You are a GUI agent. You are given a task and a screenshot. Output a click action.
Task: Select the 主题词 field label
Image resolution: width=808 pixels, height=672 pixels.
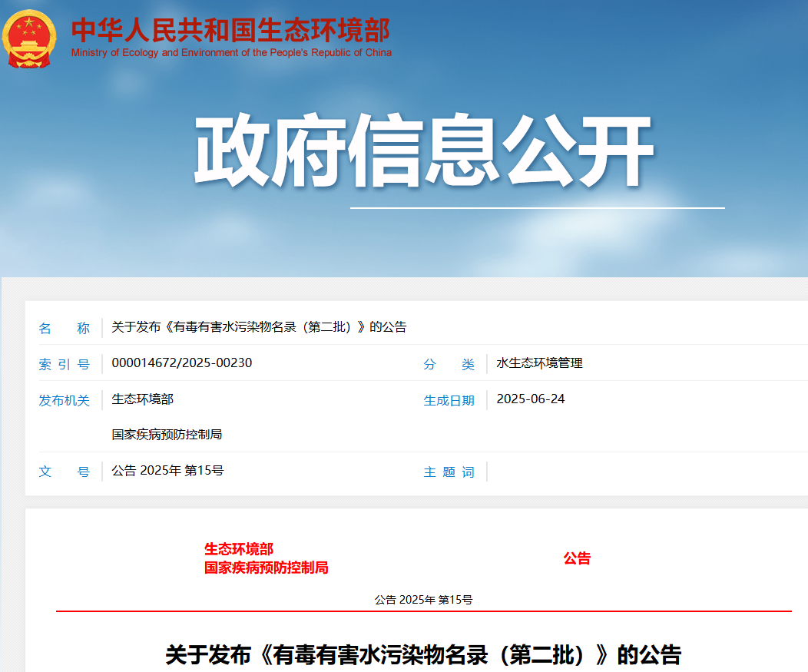(x=449, y=472)
